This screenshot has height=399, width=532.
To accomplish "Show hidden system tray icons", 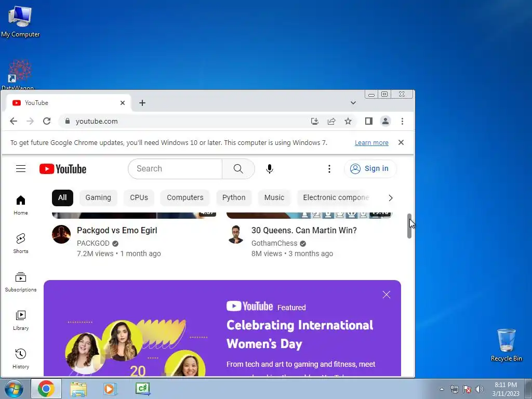I will 442,389.
